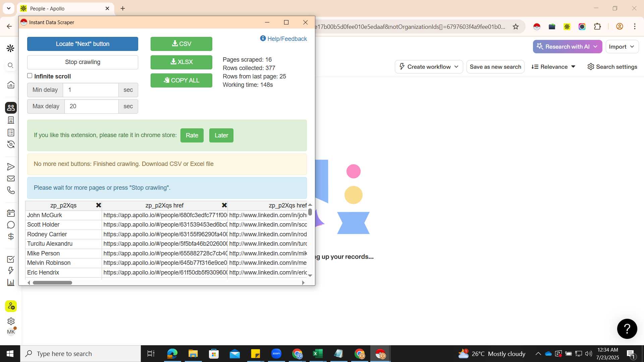This screenshot has width=644, height=362.
Task: Open a new Chrome tab
Action: tap(123, 8)
